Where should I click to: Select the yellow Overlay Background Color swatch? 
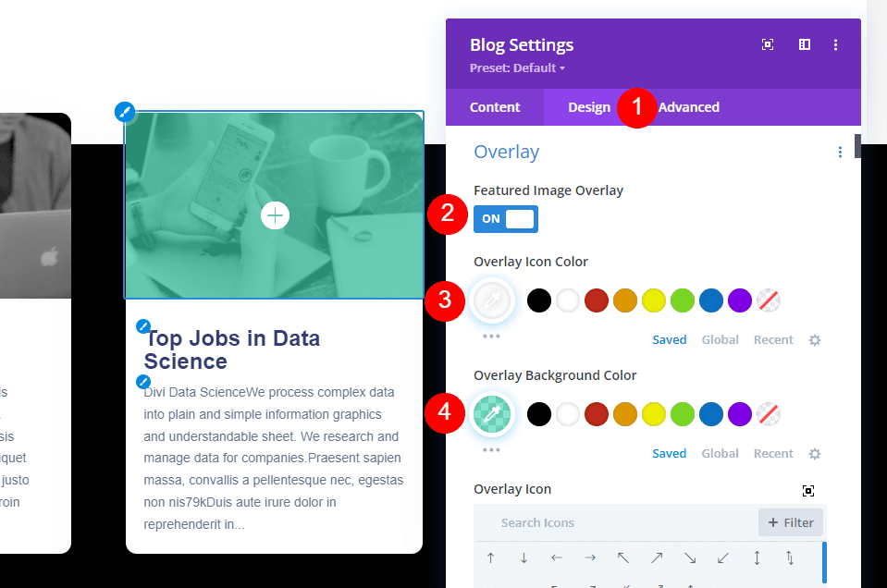[653, 413]
